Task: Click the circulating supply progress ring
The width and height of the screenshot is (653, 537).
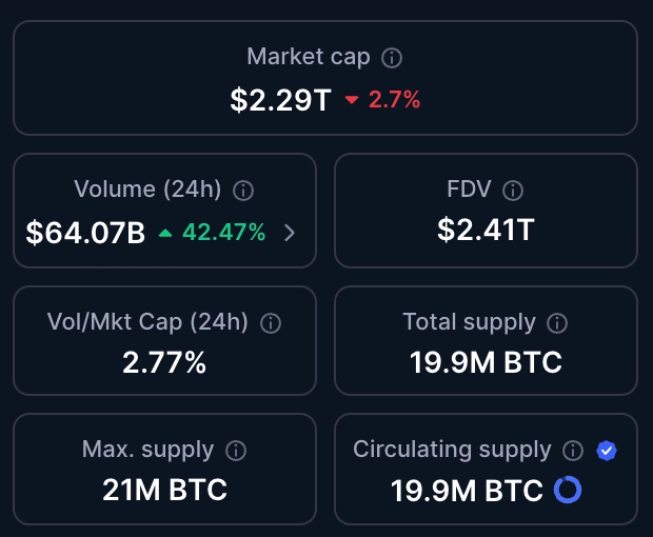Action: click(567, 490)
